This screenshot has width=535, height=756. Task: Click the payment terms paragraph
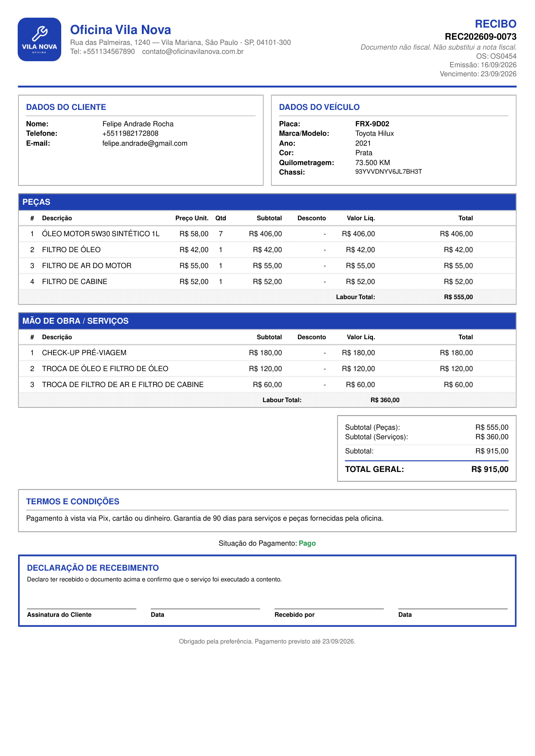(x=205, y=519)
